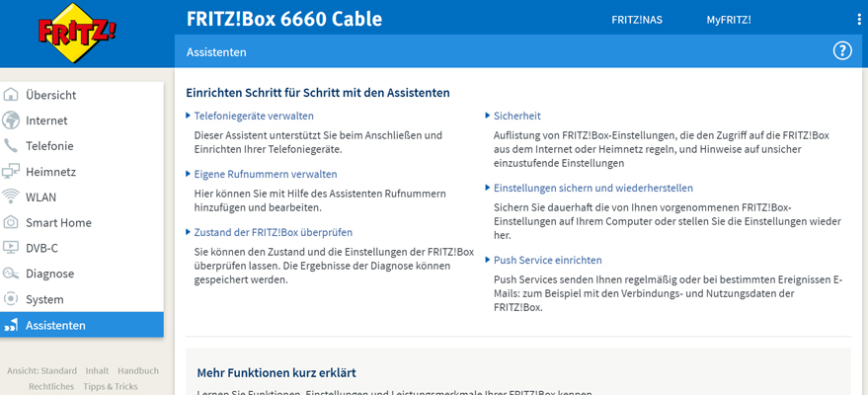Image resolution: width=868 pixels, height=395 pixels.
Task: Open MyFRITZ! from the header
Action: [729, 20]
